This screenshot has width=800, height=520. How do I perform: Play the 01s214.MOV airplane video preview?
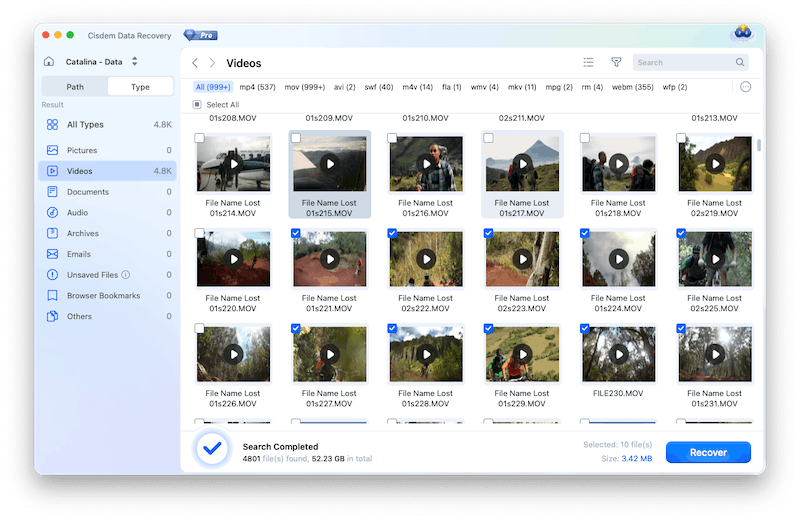point(234,164)
